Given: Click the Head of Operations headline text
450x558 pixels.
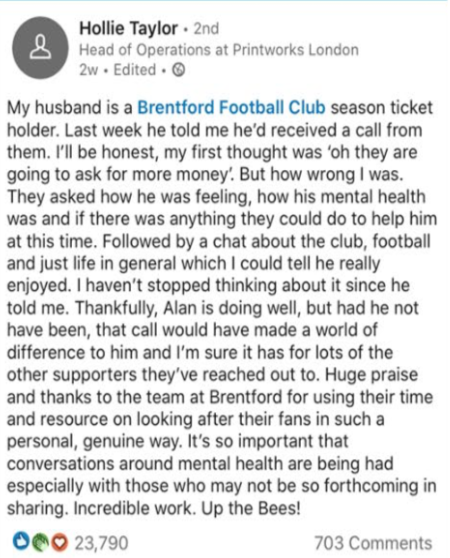Looking at the screenshot, I should tap(145, 50).
